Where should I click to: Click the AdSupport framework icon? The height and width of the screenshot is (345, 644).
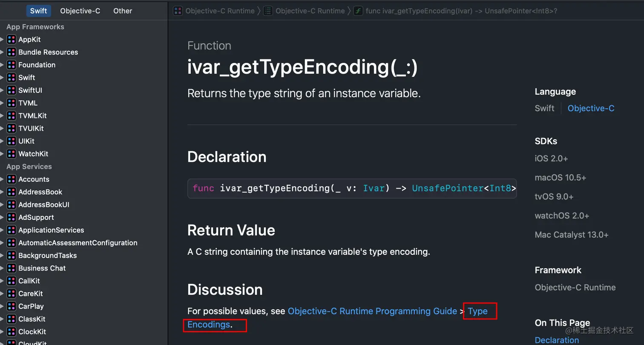click(x=11, y=217)
